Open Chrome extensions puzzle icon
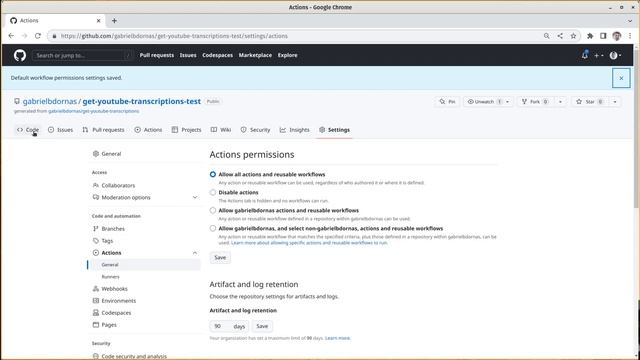Image resolution: width=640 pixels, height=360 pixels. (x=590, y=36)
